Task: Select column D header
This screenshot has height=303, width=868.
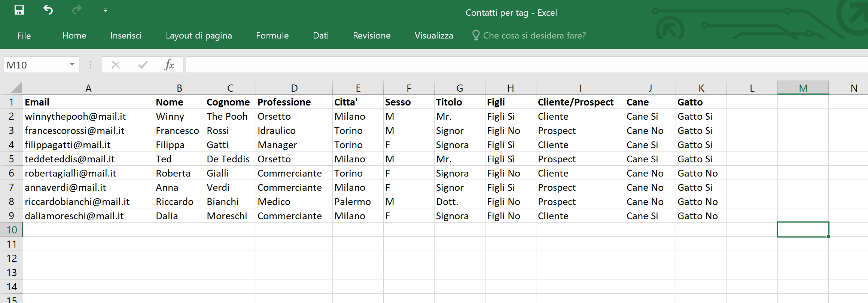Action: coord(294,88)
